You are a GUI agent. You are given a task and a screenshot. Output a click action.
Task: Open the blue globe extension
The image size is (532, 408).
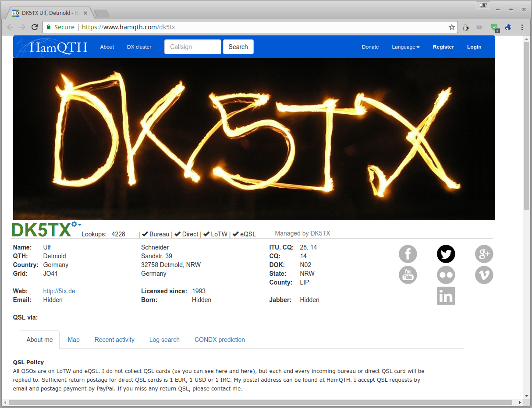pos(508,27)
